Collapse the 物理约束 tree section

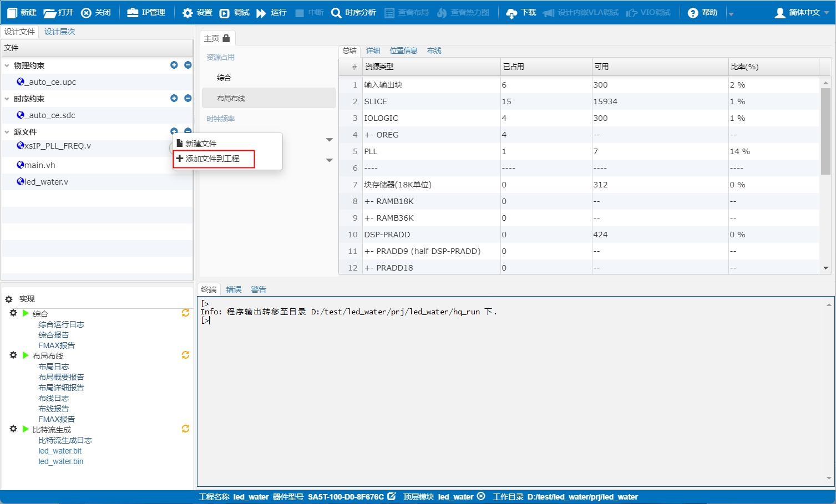click(7, 65)
